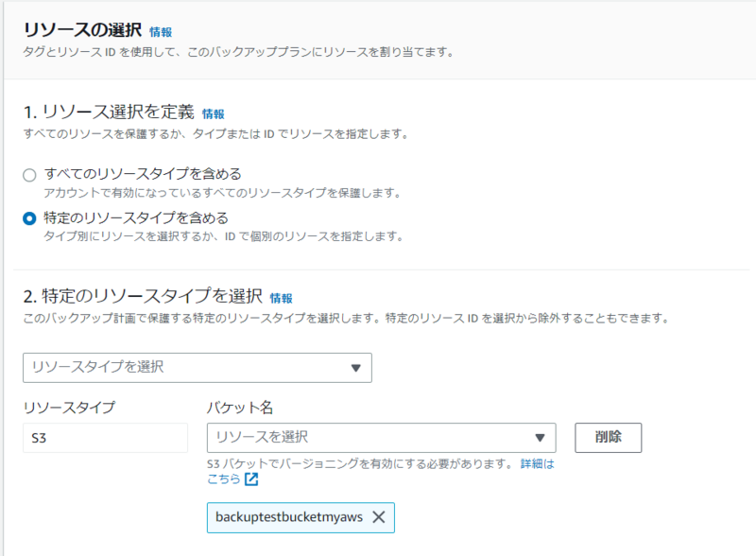Click the 削除 button
756x556 pixels.
click(608, 438)
